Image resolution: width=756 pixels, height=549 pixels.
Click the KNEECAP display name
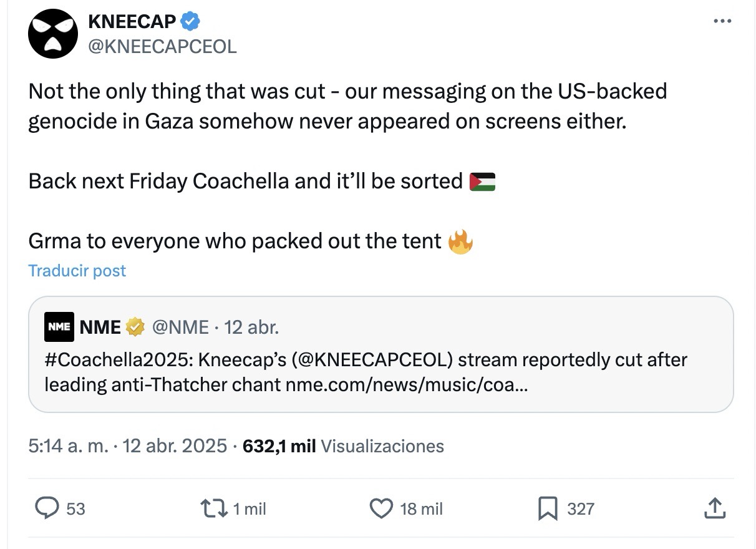(x=132, y=22)
